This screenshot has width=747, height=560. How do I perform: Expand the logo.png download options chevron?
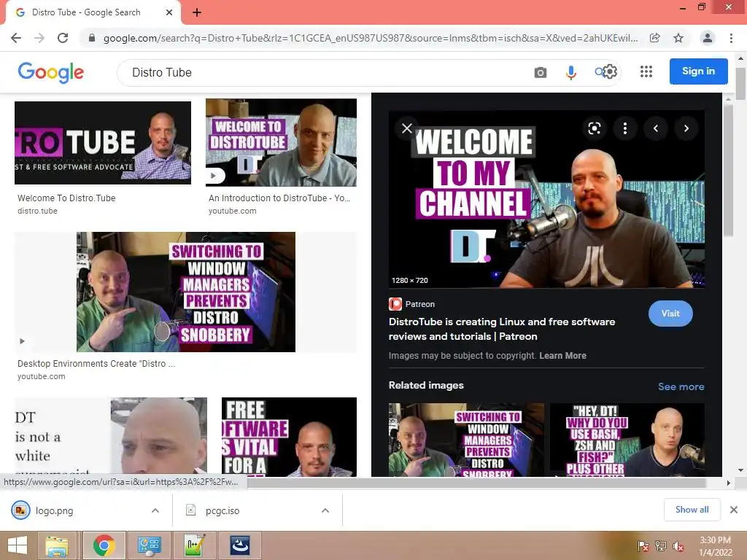155,510
